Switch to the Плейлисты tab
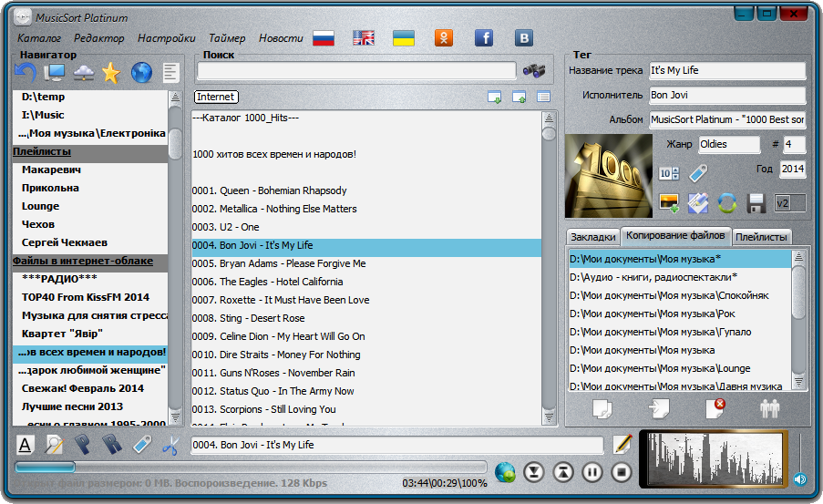 (x=761, y=237)
